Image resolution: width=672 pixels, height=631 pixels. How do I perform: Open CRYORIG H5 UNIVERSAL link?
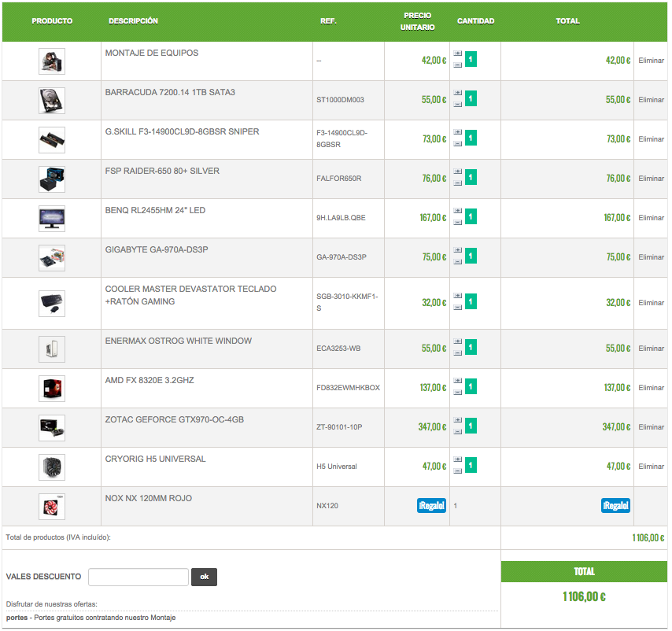(155, 459)
